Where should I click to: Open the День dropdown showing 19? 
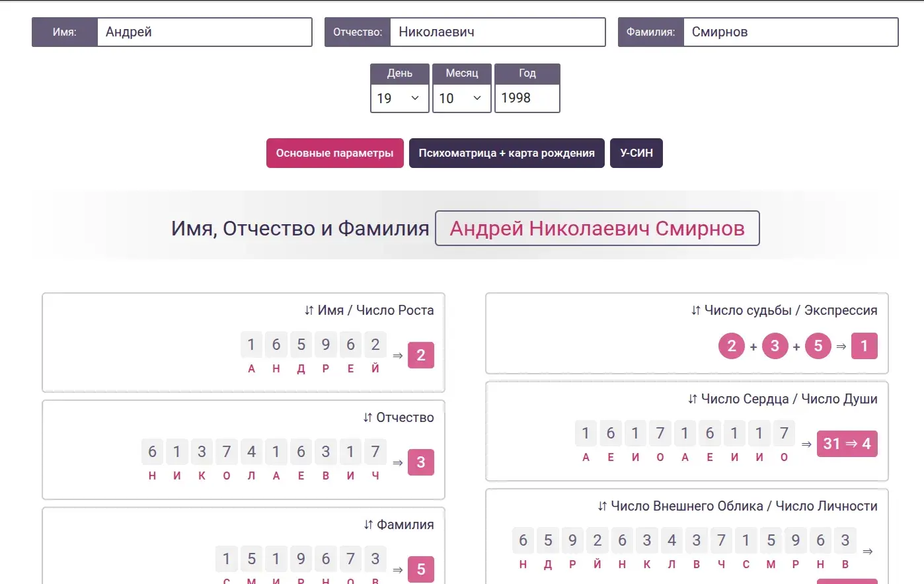pos(399,99)
